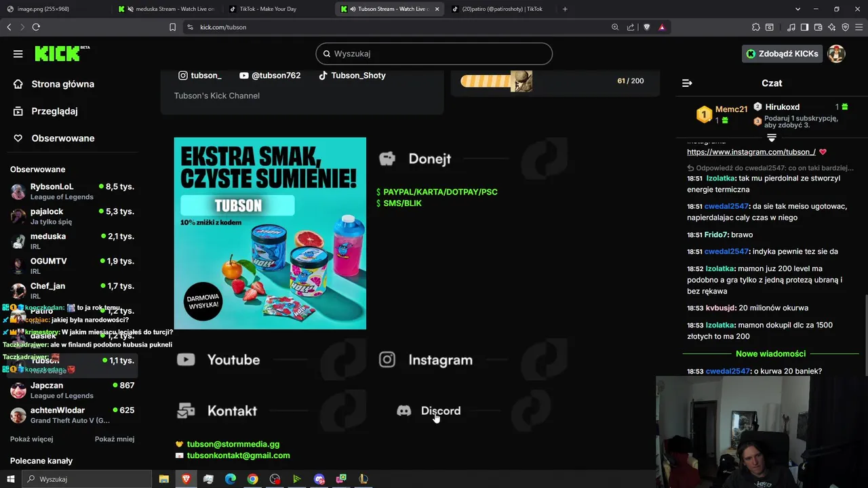Open the tubson_ Instagram link
Viewport: 868px width, 488px height.
pyautogui.click(x=199, y=75)
